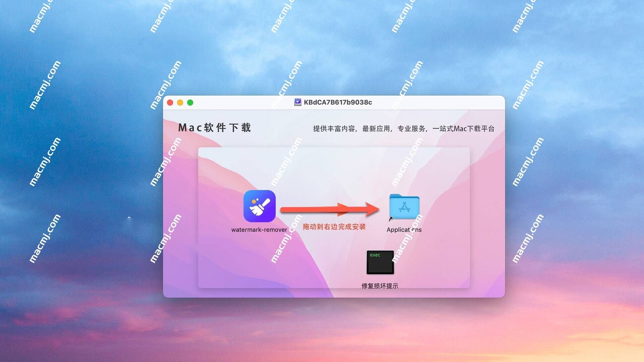The width and height of the screenshot is (644, 362).
Task: Click the red close button
Action: coord(171,103)
